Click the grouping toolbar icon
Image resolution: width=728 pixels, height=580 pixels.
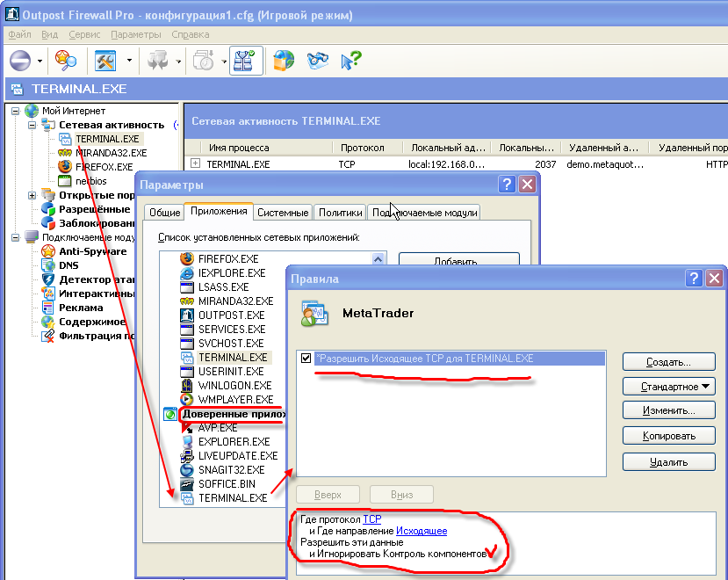[x=158, y=61]
